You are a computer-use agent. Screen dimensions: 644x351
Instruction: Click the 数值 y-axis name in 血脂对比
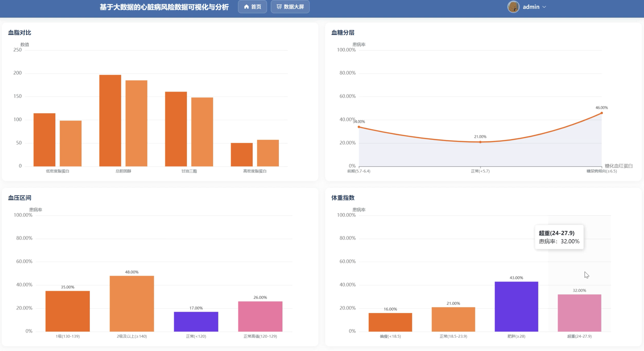pos(25,44)
